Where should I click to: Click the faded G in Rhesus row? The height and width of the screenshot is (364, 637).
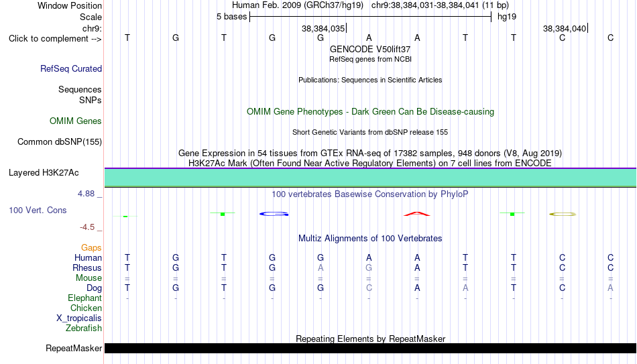(x=369, y=268)
